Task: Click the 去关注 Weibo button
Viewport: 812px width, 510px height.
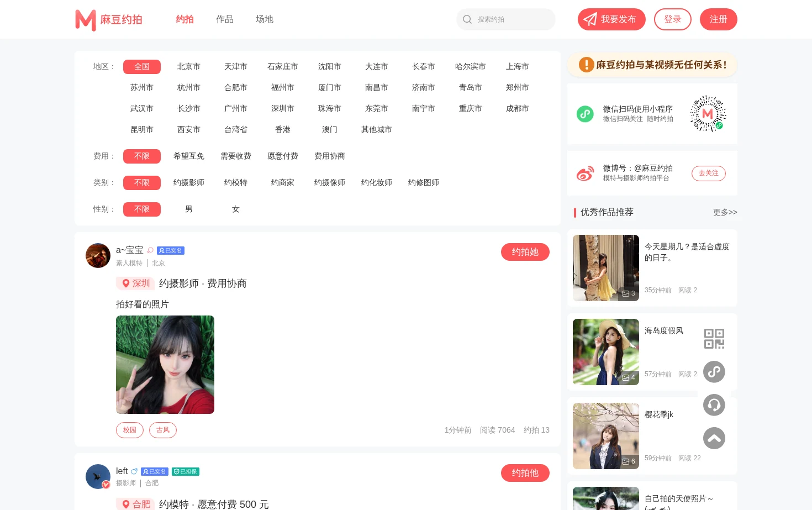Action: coord(709,173)
